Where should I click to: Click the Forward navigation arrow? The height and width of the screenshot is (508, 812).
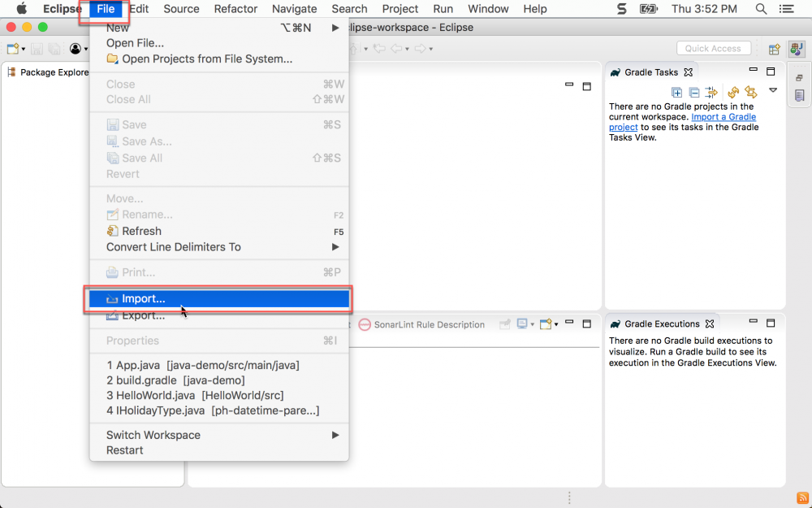tap(420, 49)
